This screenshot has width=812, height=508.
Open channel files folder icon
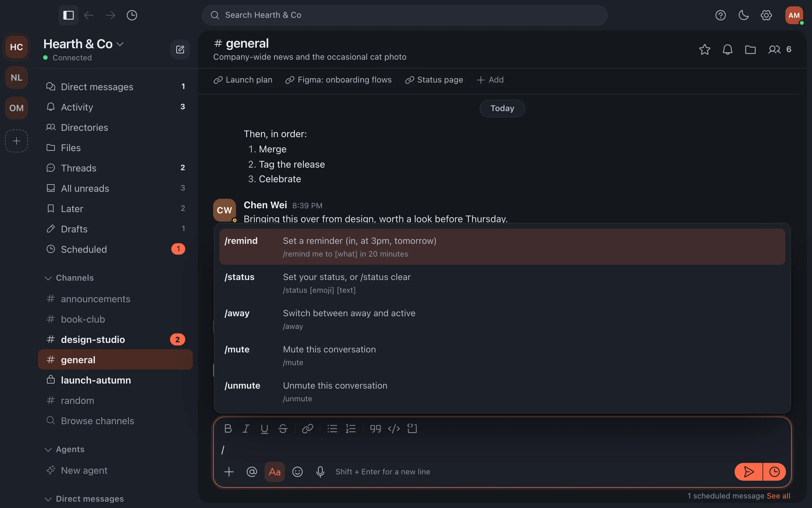pos(750,50)
